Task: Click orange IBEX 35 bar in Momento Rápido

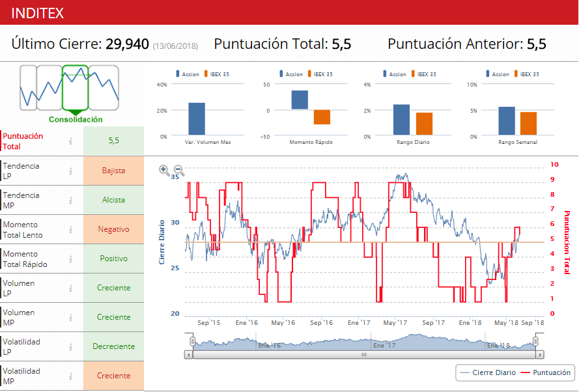Action: (x=322, y=117)
